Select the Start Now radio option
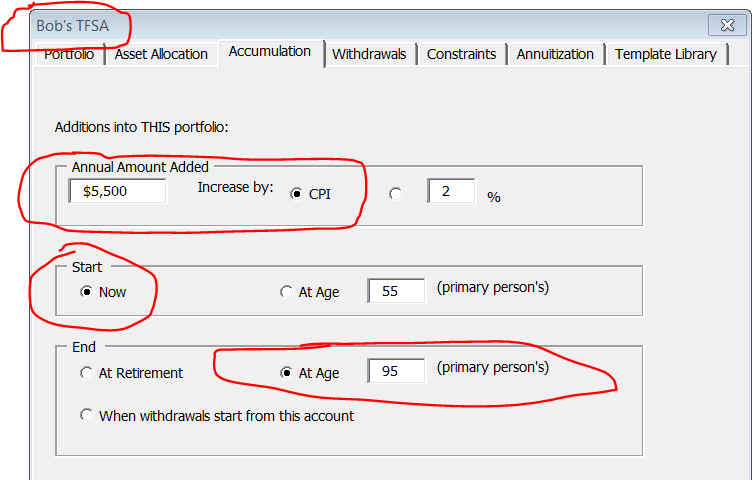 pos(86,292)
